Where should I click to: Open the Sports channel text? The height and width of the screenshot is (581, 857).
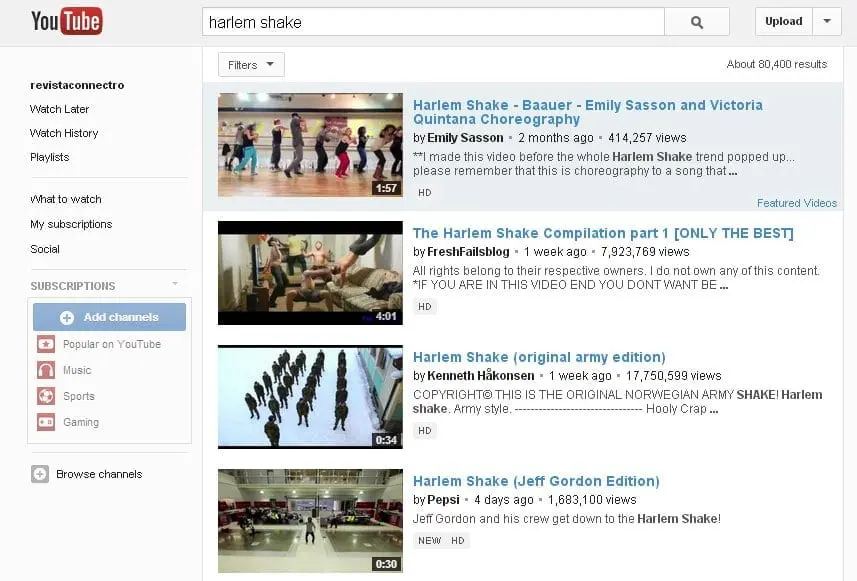tap(79, 396)
